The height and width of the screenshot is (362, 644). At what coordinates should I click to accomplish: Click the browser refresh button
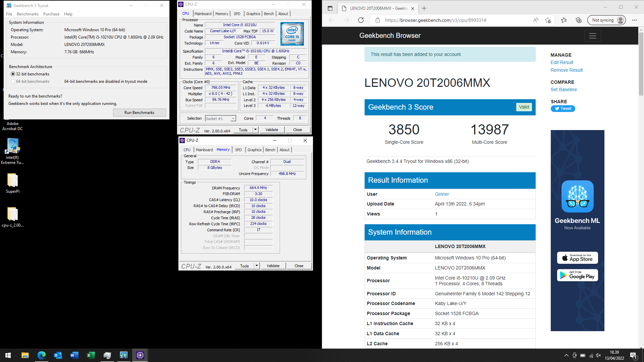tap(361, 20)
